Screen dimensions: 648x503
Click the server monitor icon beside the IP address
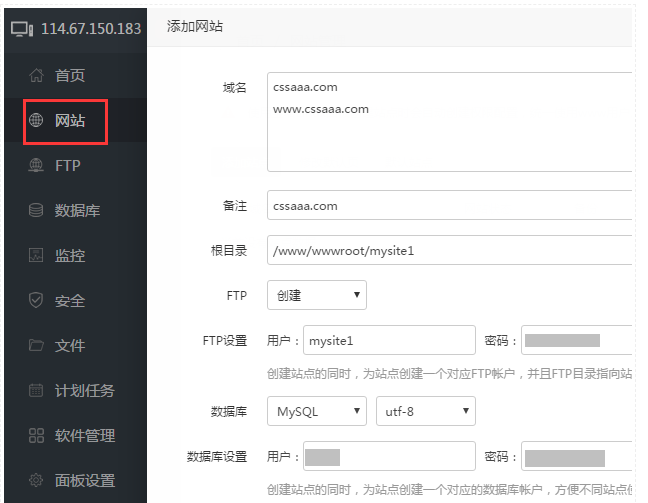click(22, 29)
